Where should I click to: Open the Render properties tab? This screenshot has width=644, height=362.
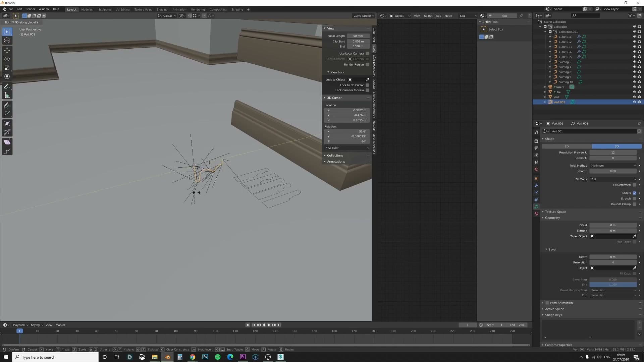(536, 141)
